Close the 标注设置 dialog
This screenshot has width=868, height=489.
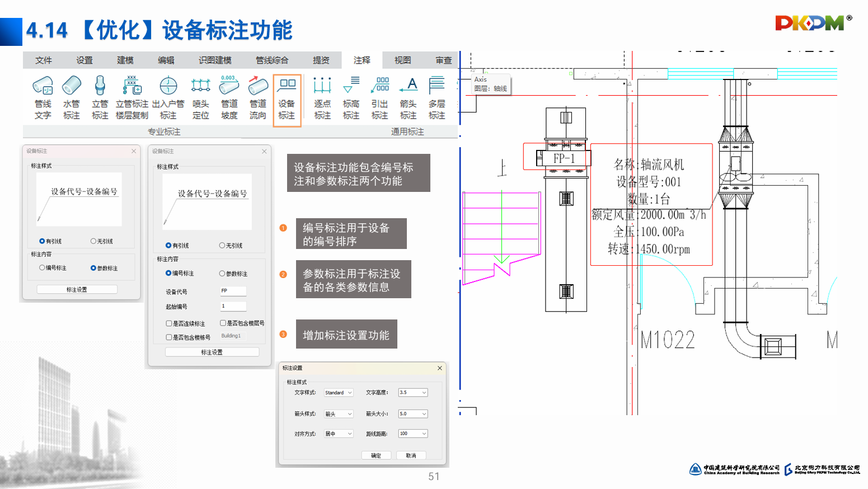(x=440, y=368)
